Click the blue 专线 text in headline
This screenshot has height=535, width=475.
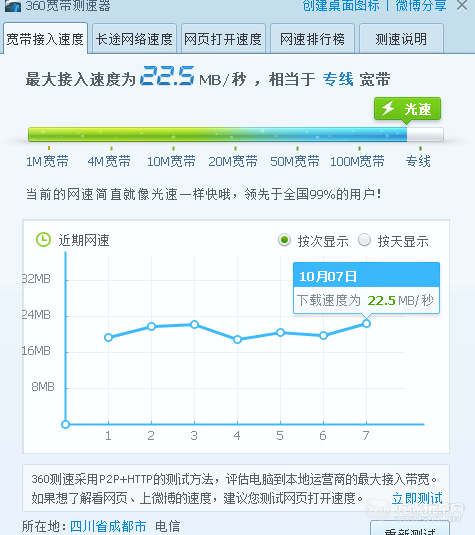click(338, 79)
